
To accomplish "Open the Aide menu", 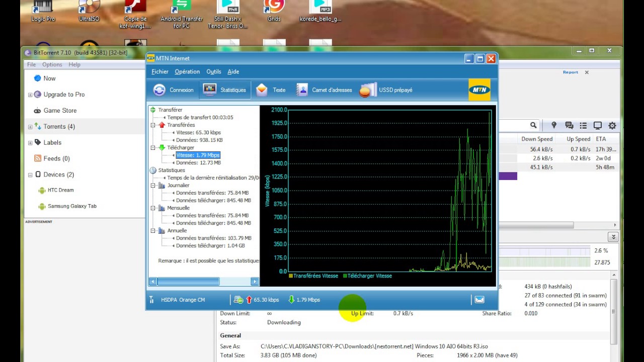I will coord(233,71).
